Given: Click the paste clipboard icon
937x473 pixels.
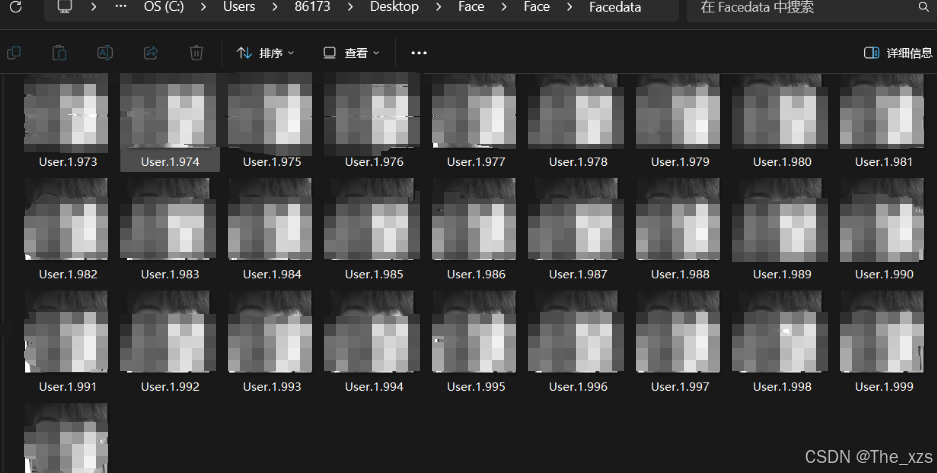Looking at the screenshot, I should pos(59,53).
